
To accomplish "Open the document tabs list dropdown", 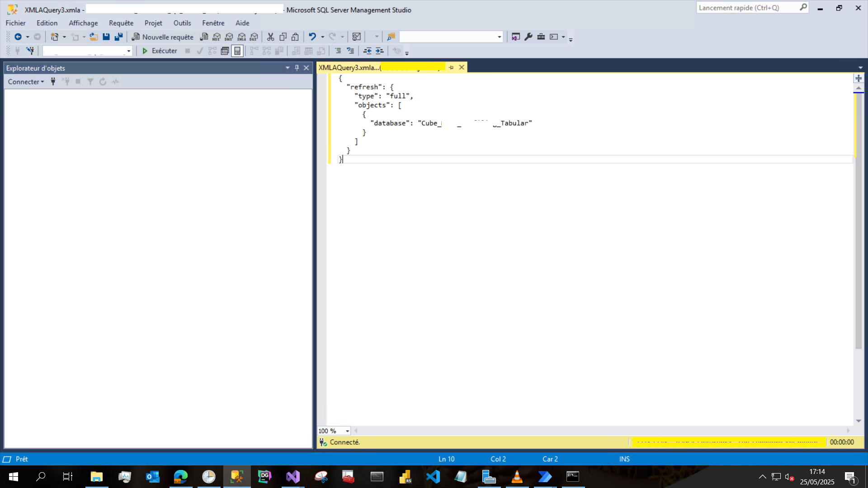I will coord(860,68).
